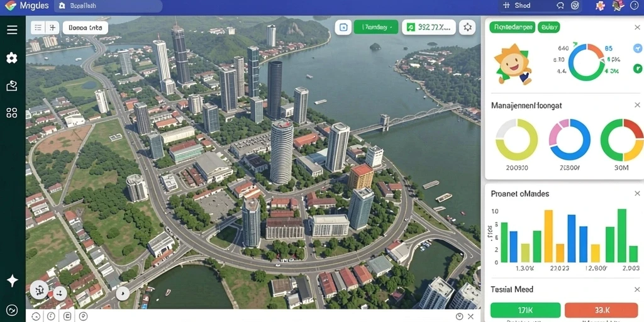This screenshot has height=322, width=644.
Task: Click the pink flower icon in top bar
Action: coord(601,6)
